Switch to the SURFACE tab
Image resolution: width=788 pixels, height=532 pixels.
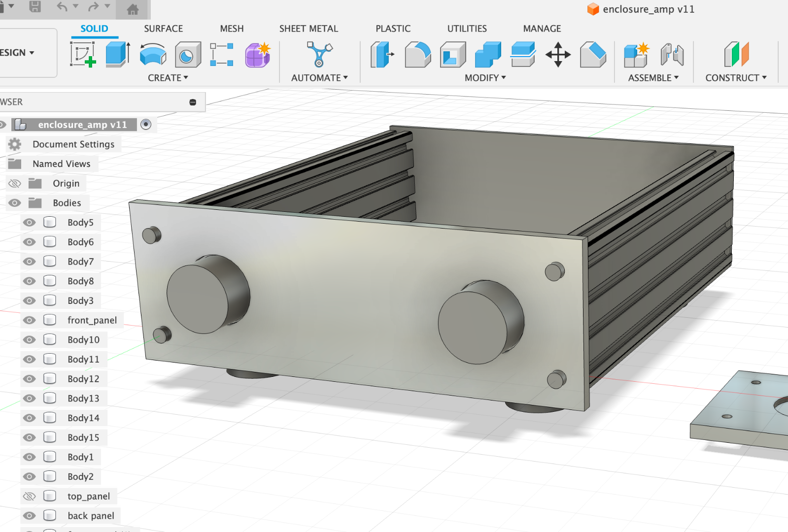[163, 29]
